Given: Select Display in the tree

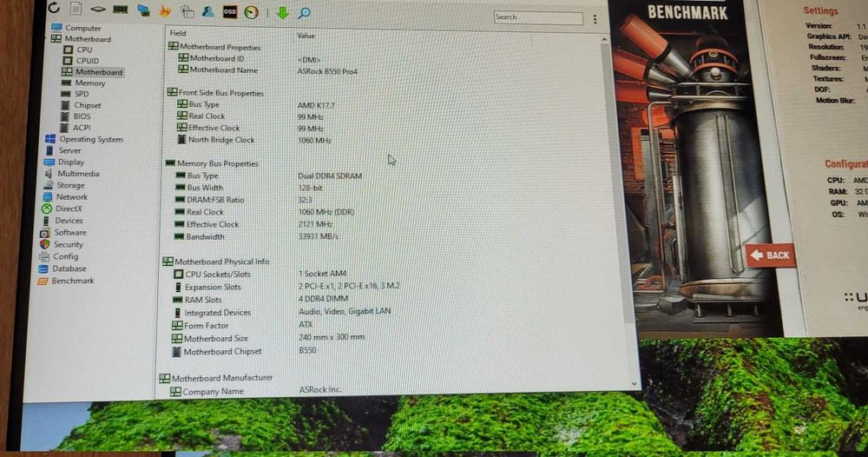Looking at the screenshot, I should pyautogui.click(x=64, y=162).
